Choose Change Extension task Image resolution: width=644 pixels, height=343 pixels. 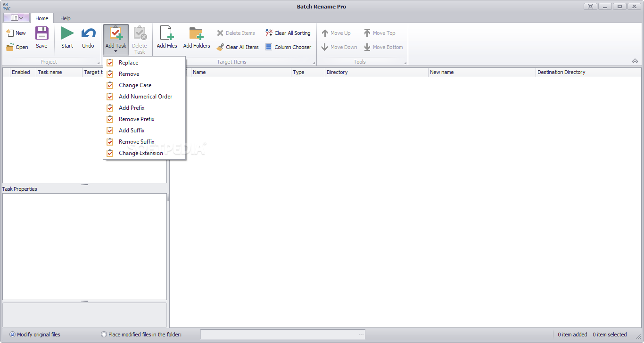pos(144,153)
